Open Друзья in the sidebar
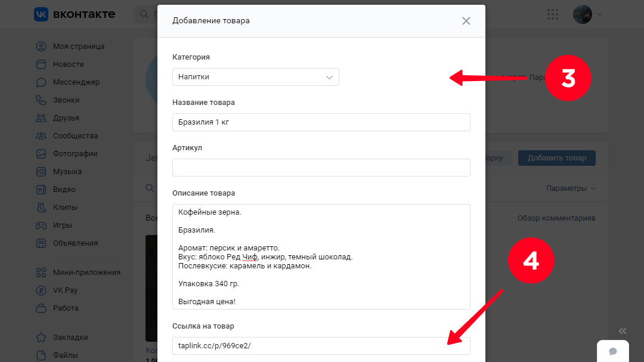The image size is (644, 362). tap(57, 118)
